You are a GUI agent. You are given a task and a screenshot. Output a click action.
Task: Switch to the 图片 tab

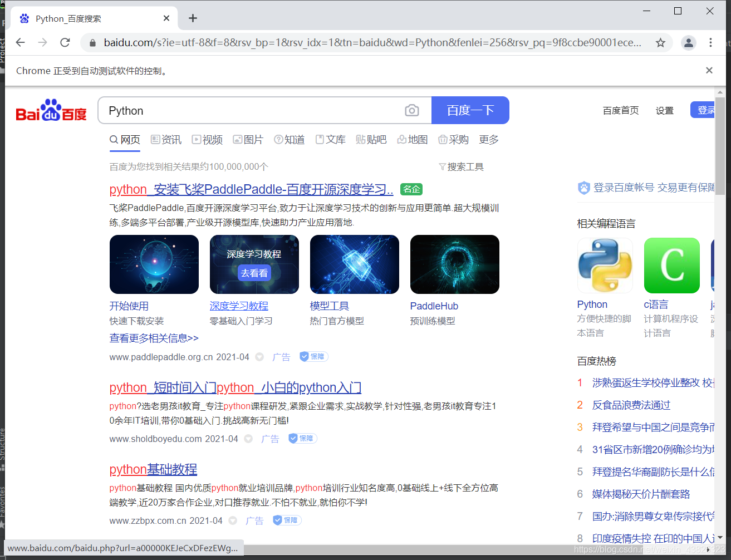click(248, 140)
